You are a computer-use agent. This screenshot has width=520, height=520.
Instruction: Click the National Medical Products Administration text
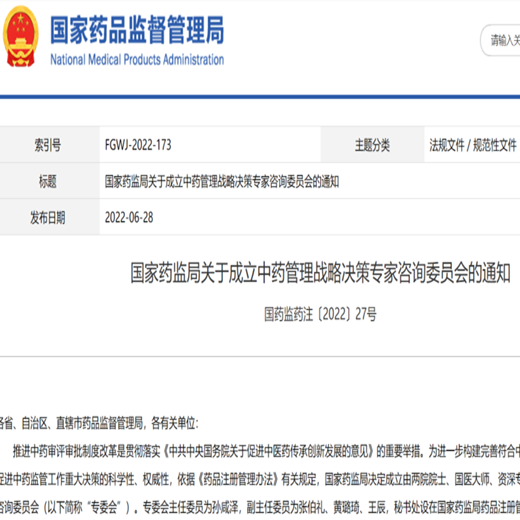(x=137, y=60)
